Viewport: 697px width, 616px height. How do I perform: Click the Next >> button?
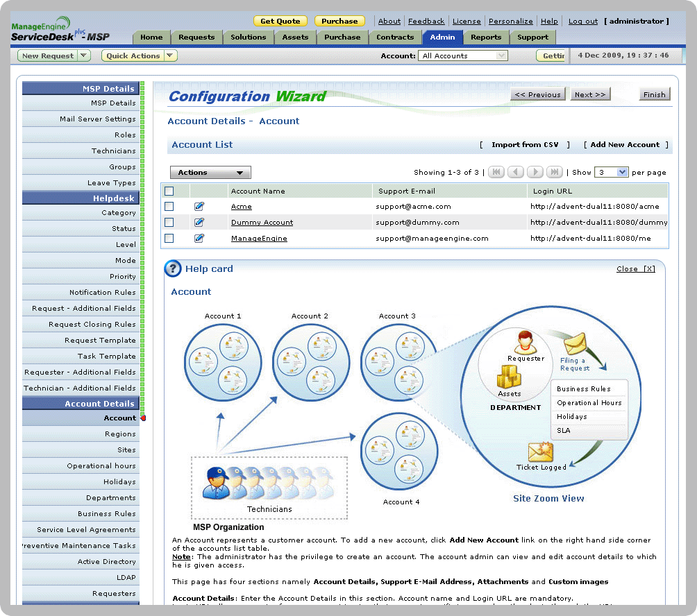click(590, 94)
